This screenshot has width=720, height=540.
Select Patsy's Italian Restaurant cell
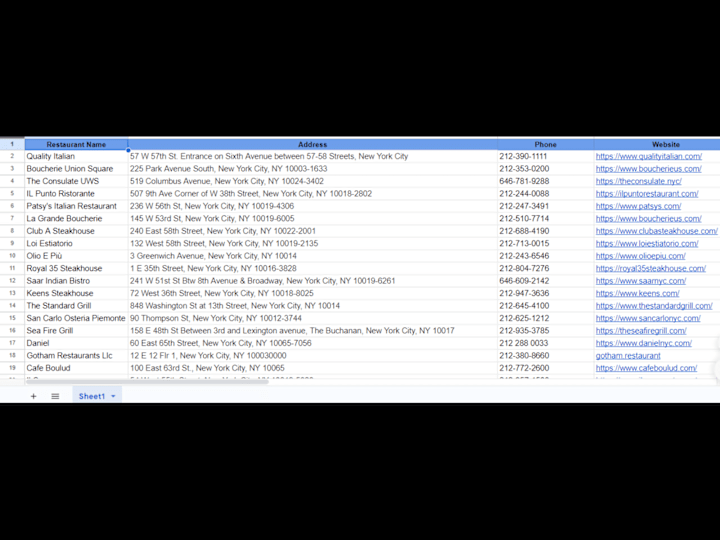76,206
